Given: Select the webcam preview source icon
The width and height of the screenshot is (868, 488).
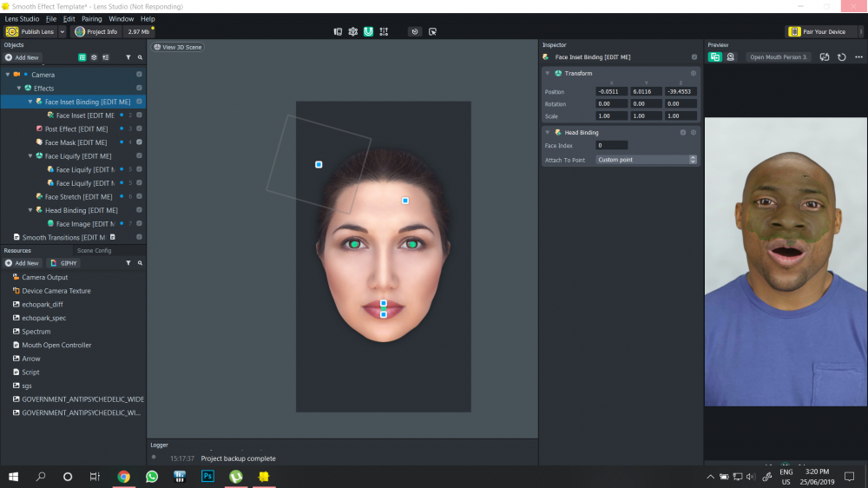Looking at the screenshot, I should [x=730, y=57].
